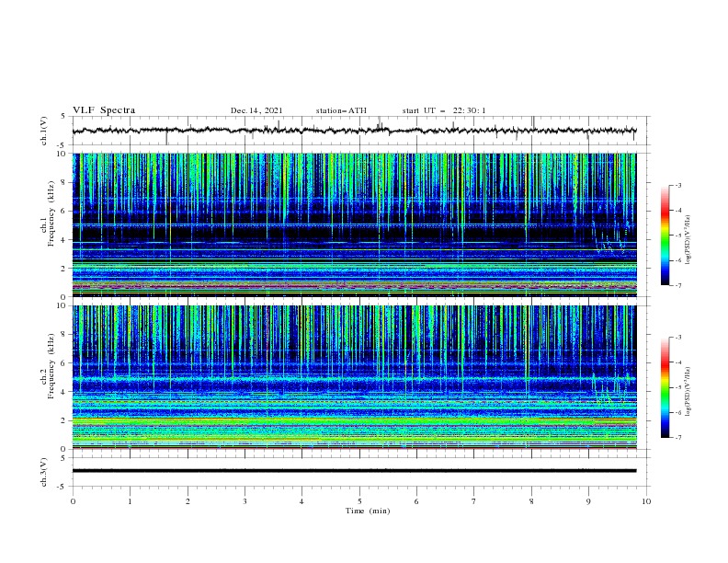This screenshot has height=563, width=728.
Task: Click time axis tick label "10"
Action: pos(646,501)
